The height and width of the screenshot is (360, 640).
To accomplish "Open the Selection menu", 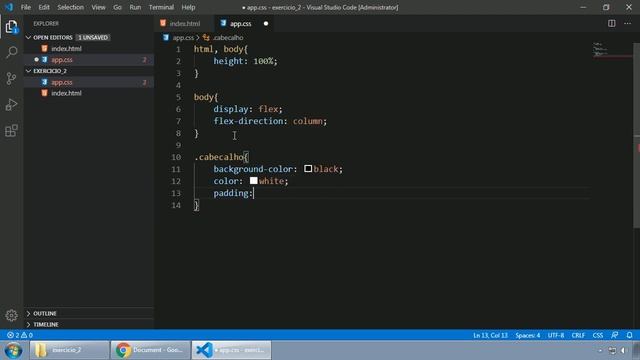I will pos(70,7).
